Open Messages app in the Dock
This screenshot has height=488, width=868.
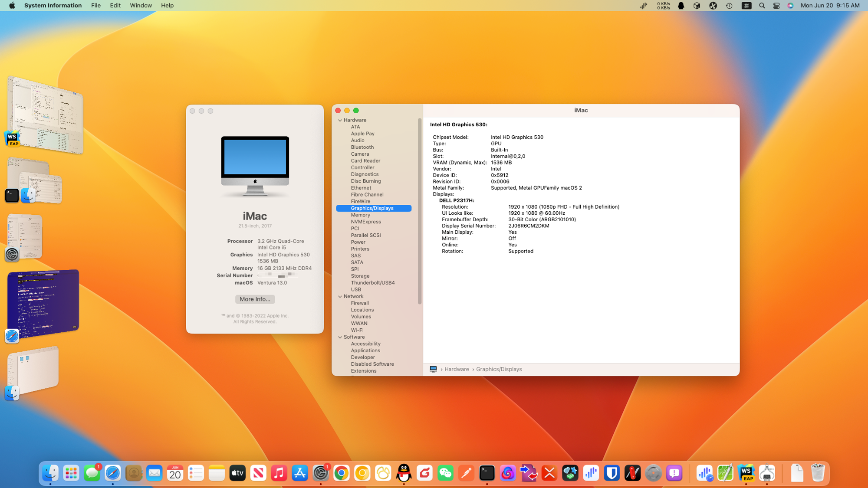tap(92, 473)
